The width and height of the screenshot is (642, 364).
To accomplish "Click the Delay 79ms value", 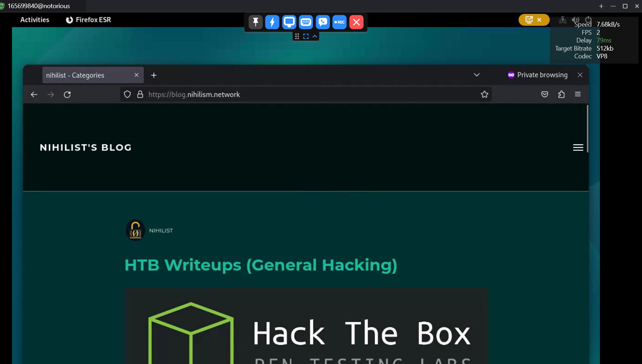I will tap(604, 40).
